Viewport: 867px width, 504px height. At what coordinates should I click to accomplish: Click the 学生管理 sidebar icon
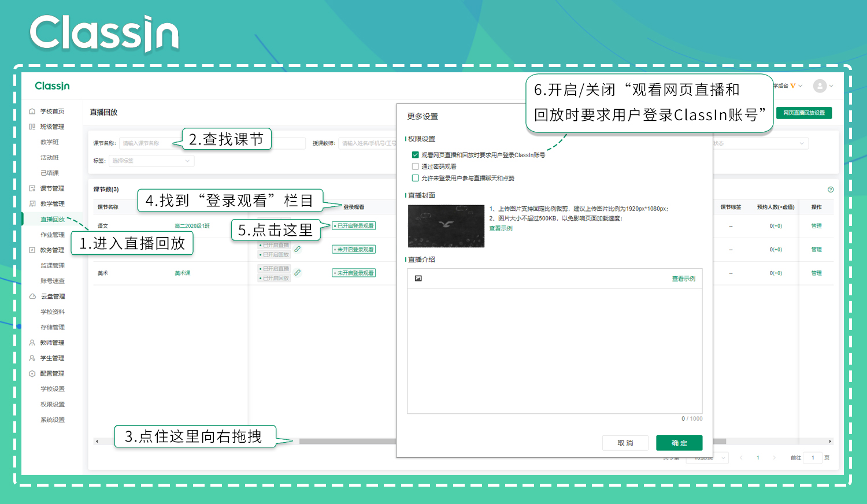tap(32, 358)
